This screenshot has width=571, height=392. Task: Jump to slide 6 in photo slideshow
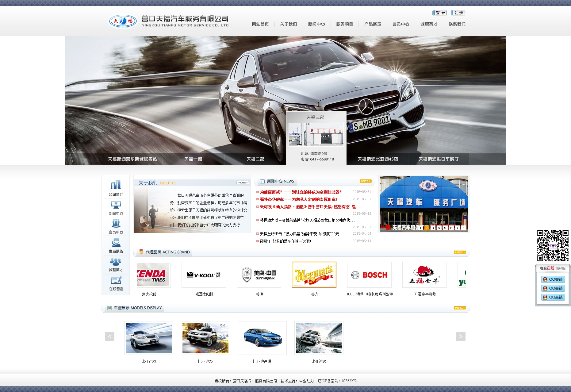point(451,228)
